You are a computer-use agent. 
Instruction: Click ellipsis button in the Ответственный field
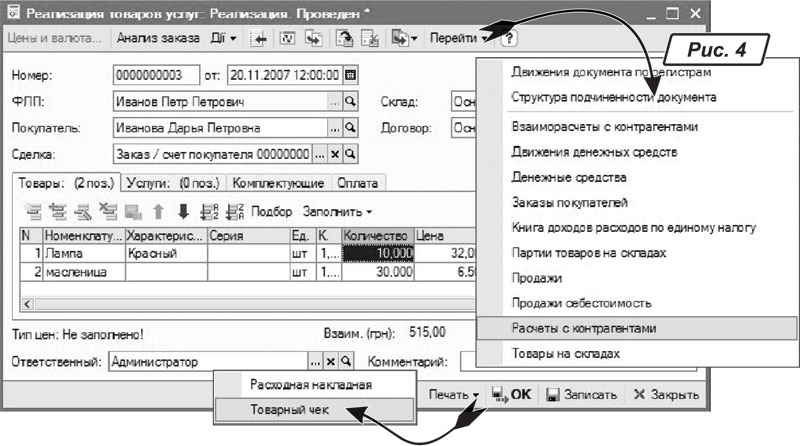[x=315, y=361]
